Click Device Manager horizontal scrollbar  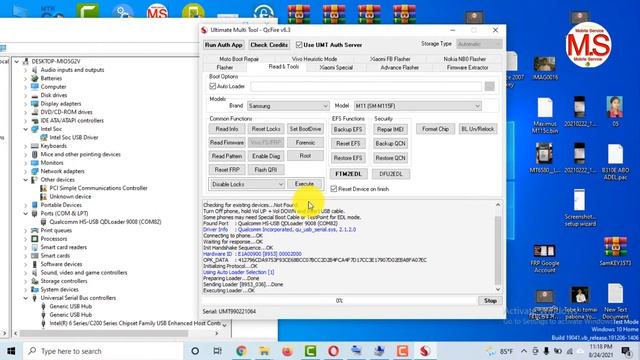[x=104, y=333]
